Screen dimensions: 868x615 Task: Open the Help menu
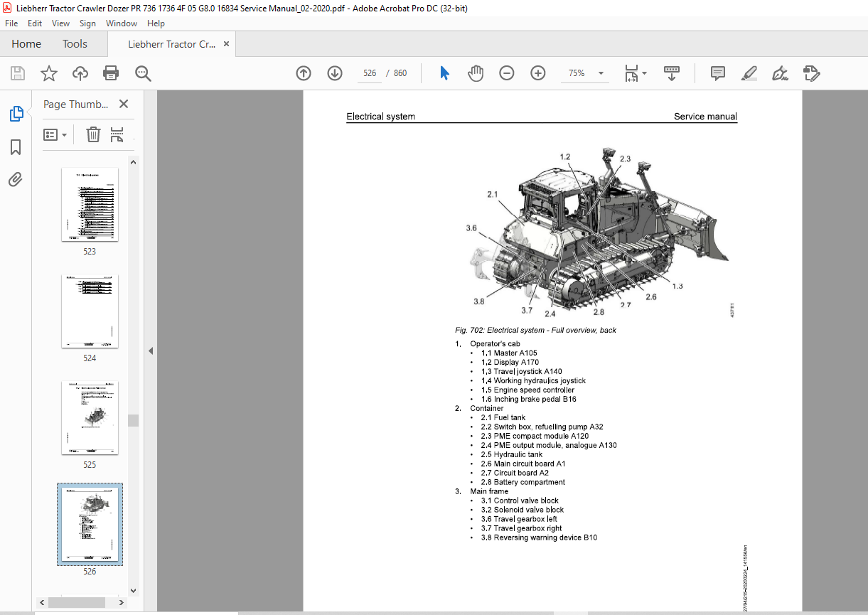tap(156, 23)
